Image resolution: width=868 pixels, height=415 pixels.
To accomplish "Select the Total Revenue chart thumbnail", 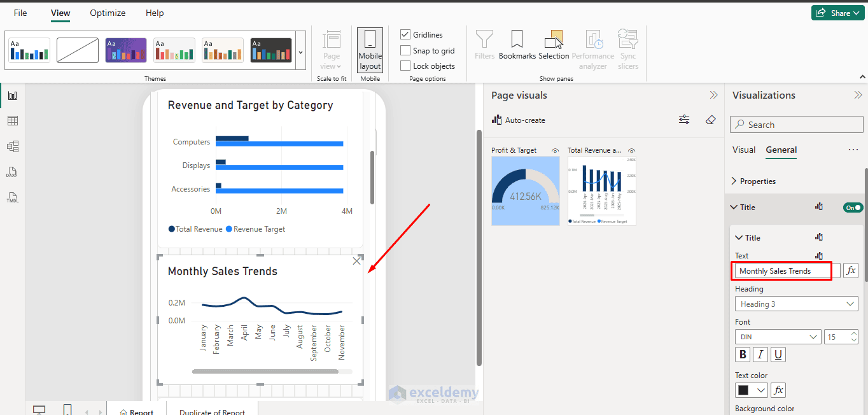I will click(601, 191).
